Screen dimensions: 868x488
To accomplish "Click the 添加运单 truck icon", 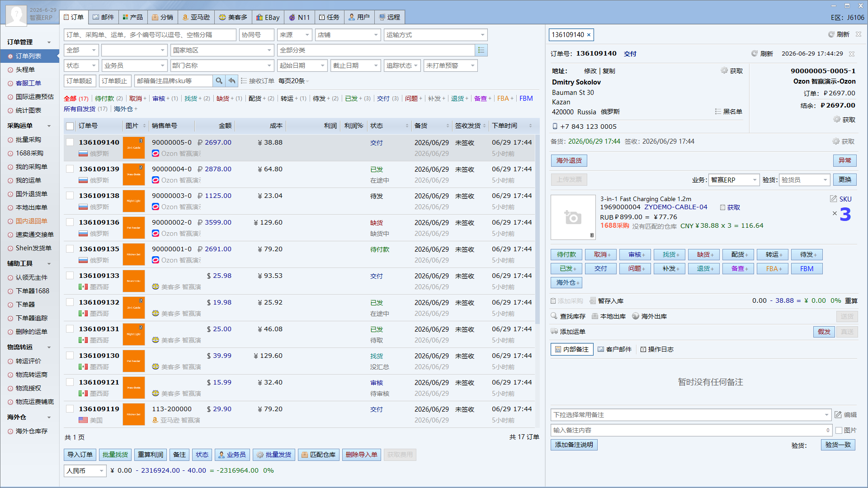I will pos(554,332).
